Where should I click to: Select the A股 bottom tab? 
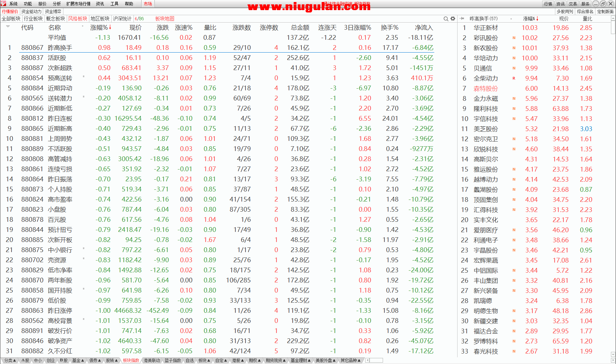25,360
